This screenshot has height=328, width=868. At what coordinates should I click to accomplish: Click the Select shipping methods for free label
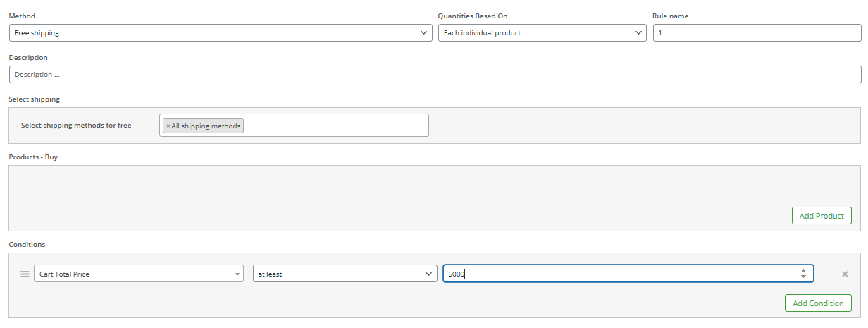point(76,126)
